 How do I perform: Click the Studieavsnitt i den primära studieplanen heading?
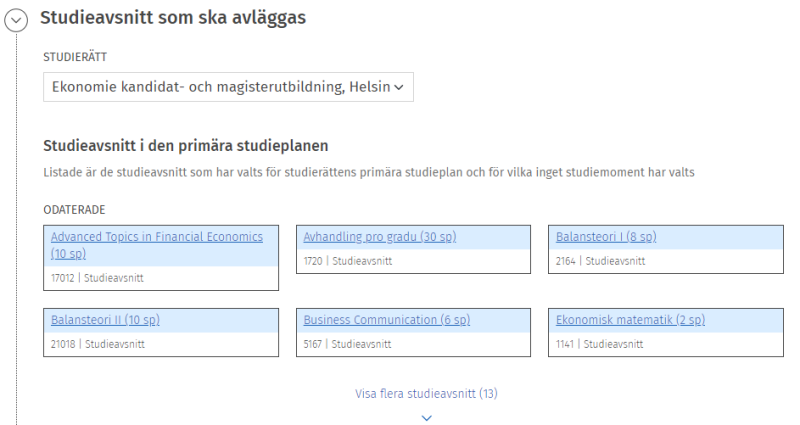pos(186,146)
